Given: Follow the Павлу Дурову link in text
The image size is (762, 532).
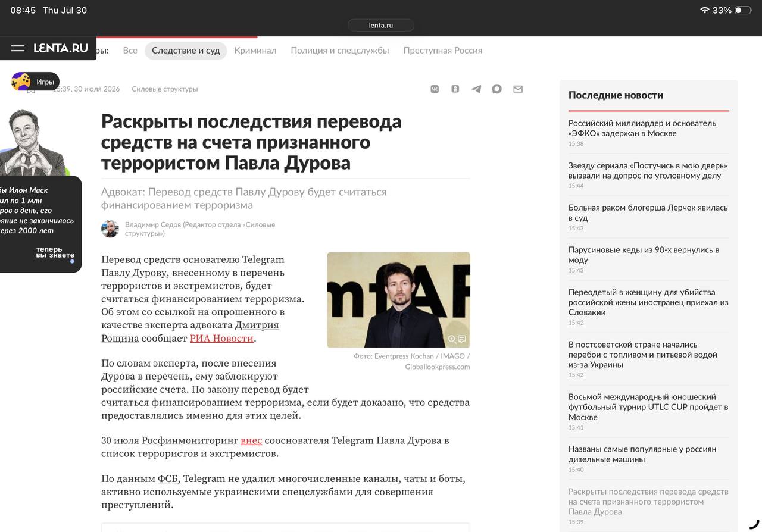Looking at the screenshot, I should click(134, 273).
